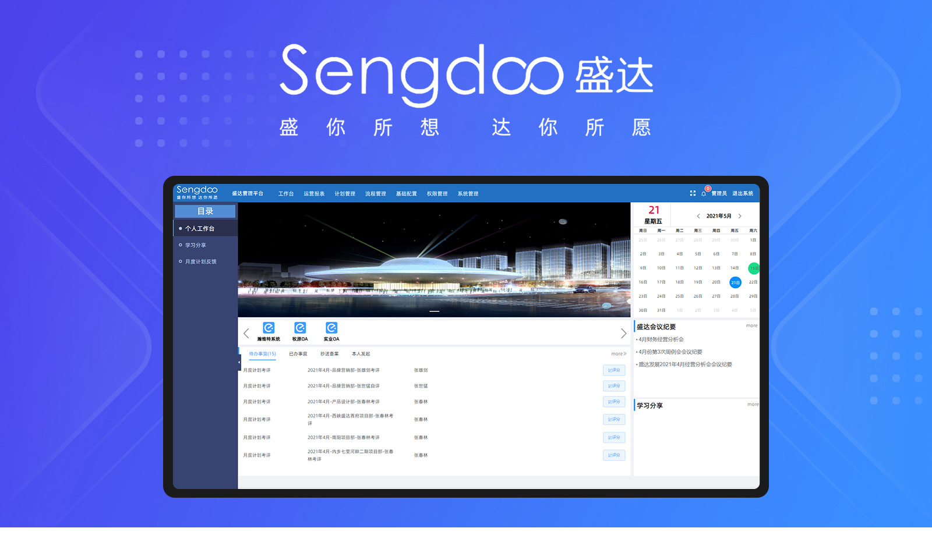Click 评分 button for 品牌营销部-张雄剑考评
Viewport: 932px width, 560px height.
point(614,370)
